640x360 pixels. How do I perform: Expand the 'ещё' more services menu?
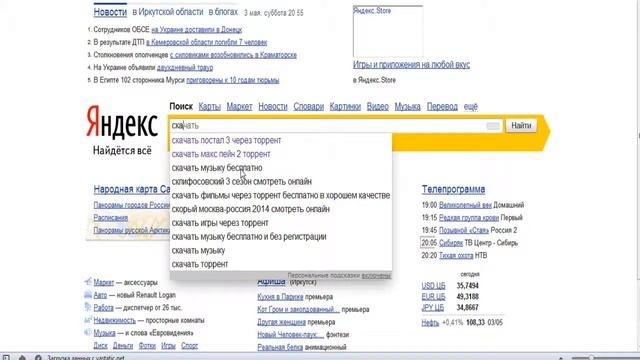[x=470, y=107]
